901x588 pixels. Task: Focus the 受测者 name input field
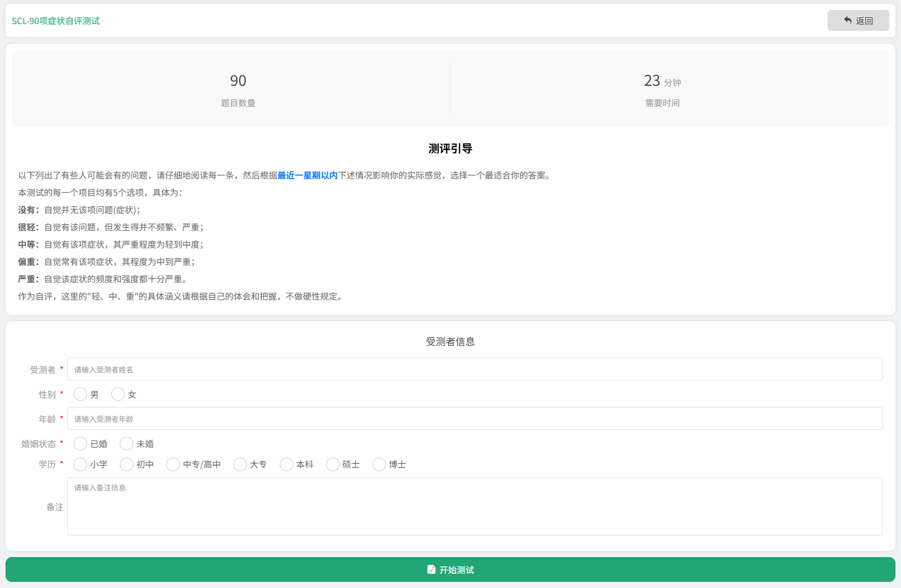(475, 369)
